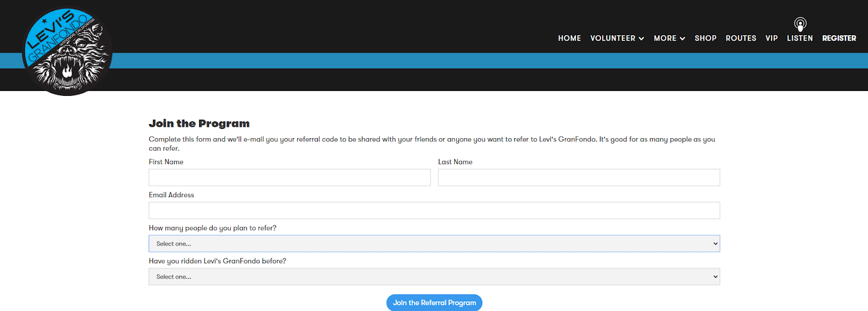This screenshot has height=311, width=868.
Task: Go to the Shop page
Action: coord(705,38)
